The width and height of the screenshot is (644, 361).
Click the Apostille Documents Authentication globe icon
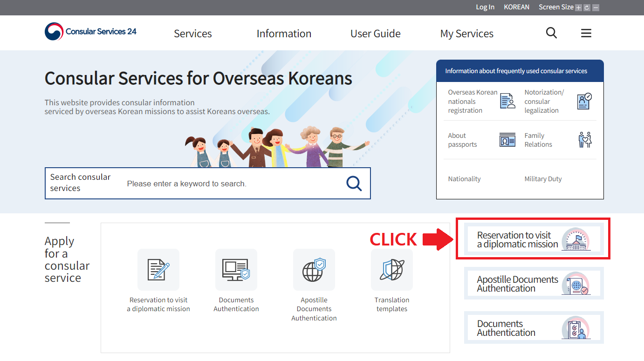(x=314, y=270)
